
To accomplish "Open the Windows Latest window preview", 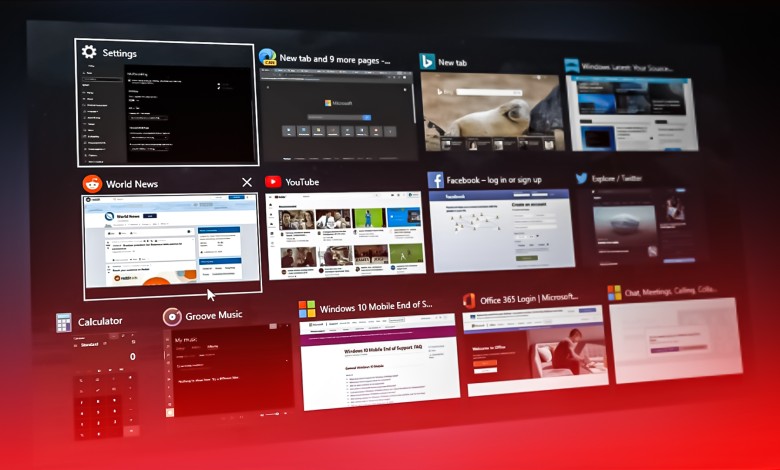I will click(x=634, y=114).
